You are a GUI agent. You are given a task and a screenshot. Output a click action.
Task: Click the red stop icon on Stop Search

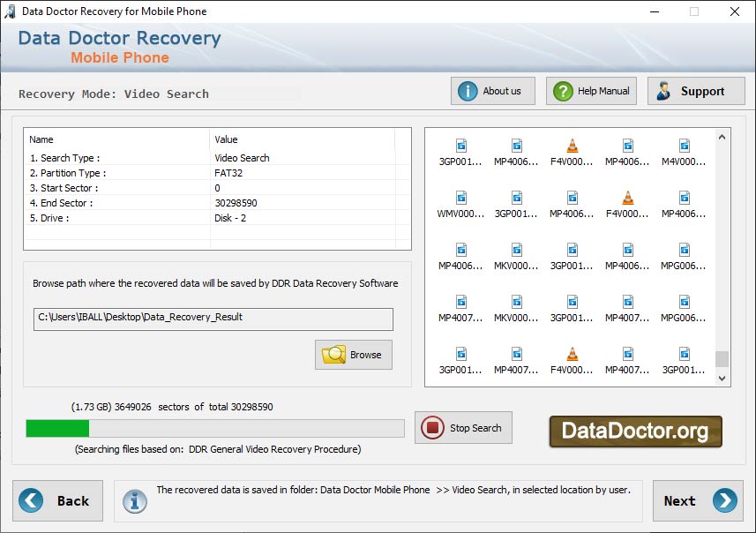tap(432, 426)
